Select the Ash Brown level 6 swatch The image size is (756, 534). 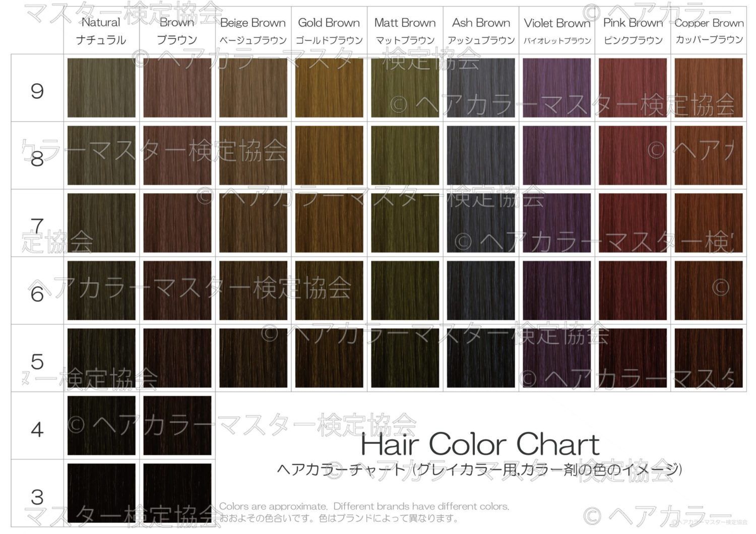point(481,290)
